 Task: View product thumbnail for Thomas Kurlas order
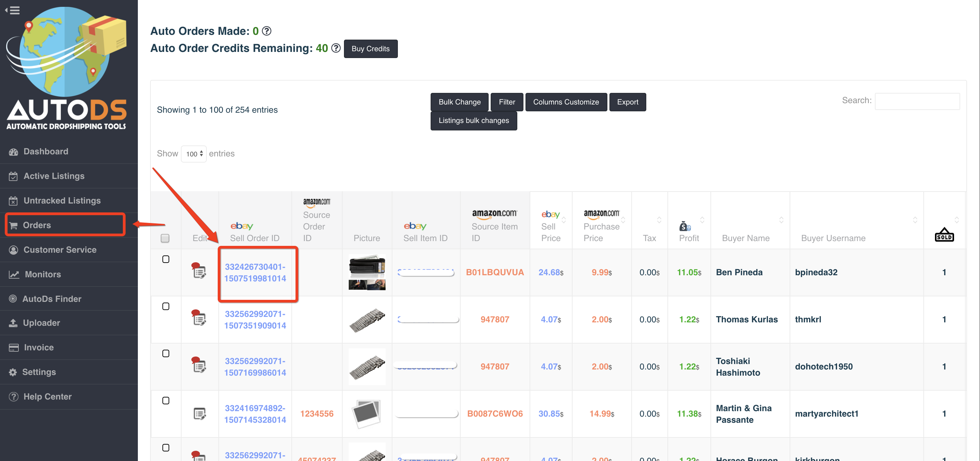367,320
